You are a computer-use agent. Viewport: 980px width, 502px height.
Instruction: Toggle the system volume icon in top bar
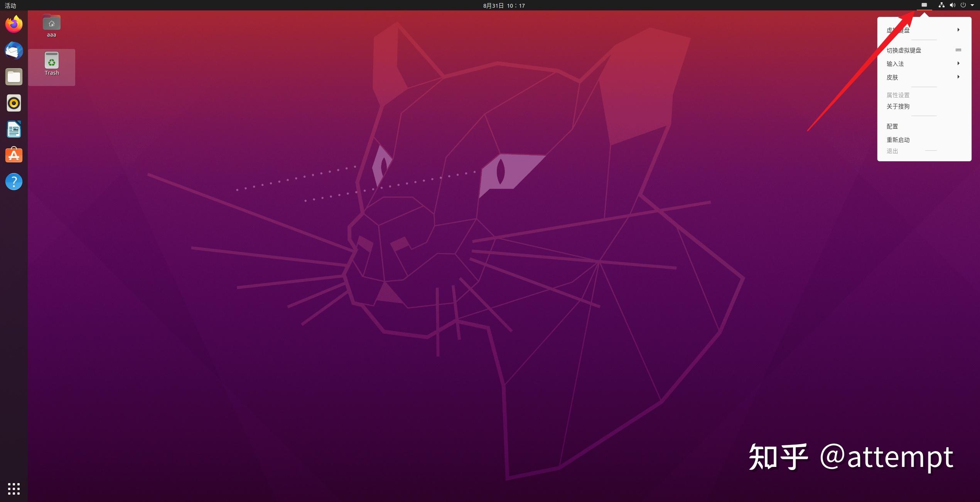953,5
